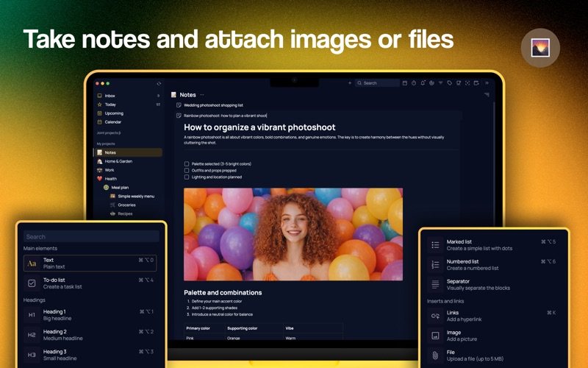Open the calendar icon in the top toolbar

coord(405,83)
